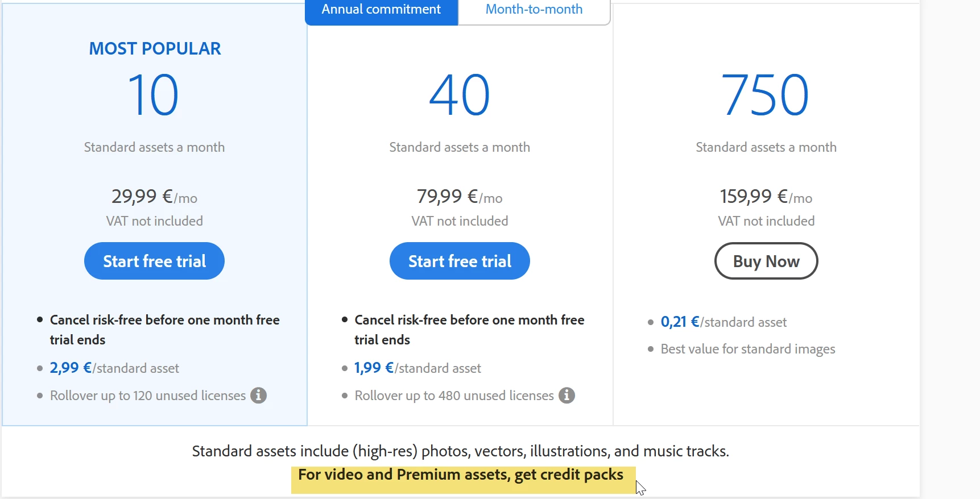Select the large 750 assets number

[x=766, y=95]
